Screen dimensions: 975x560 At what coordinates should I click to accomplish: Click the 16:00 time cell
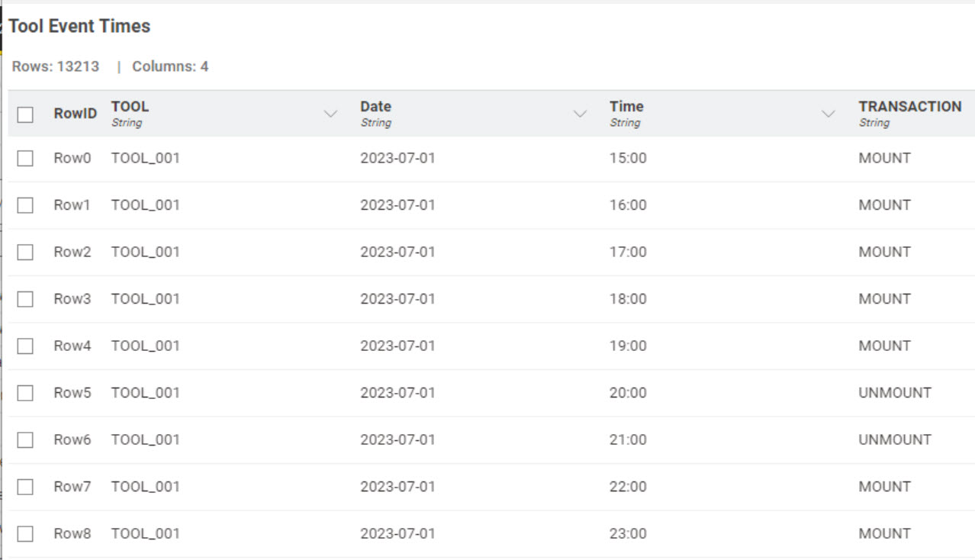tap(628, 205)
